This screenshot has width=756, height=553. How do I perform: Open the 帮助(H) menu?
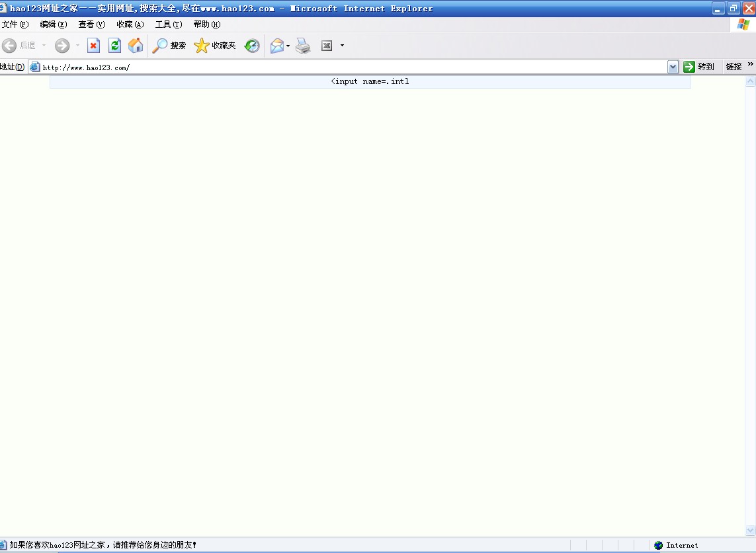tap(207, 24)
